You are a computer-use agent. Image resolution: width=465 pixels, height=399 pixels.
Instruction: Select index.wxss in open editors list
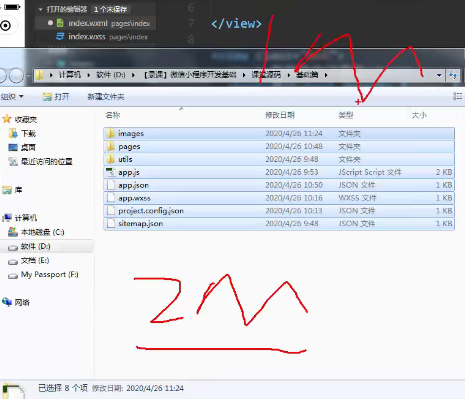pos(96,36)
